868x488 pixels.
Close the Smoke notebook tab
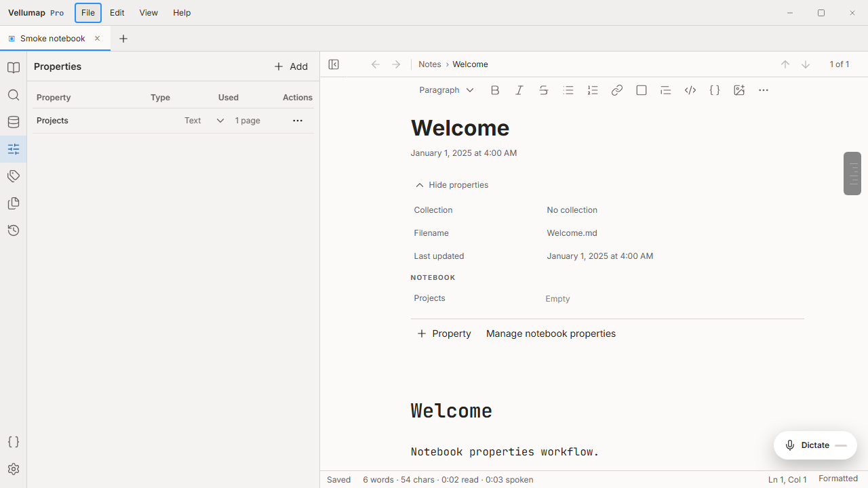(x=97, y=39)
